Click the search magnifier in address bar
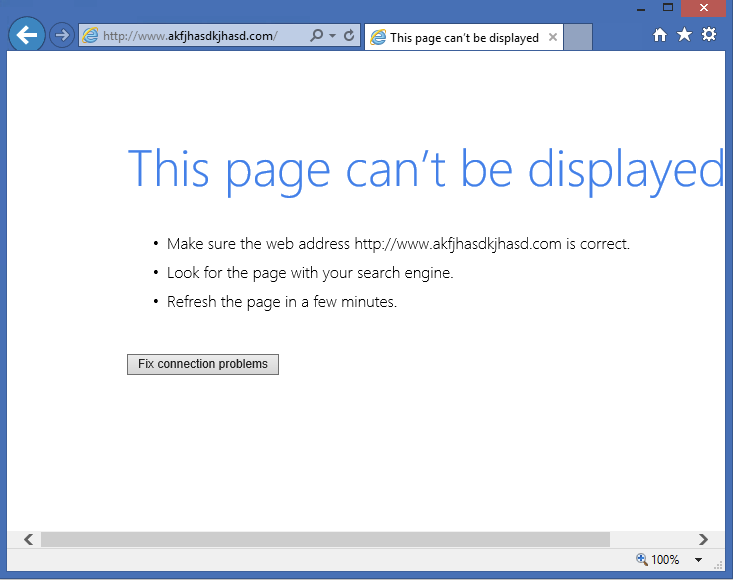733x580 pixels. pos(317,35)
